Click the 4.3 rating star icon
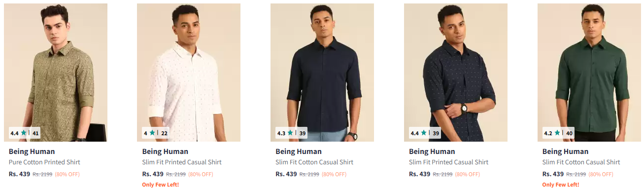The height and width of the screenshot is (191, 644). point(290,133)
